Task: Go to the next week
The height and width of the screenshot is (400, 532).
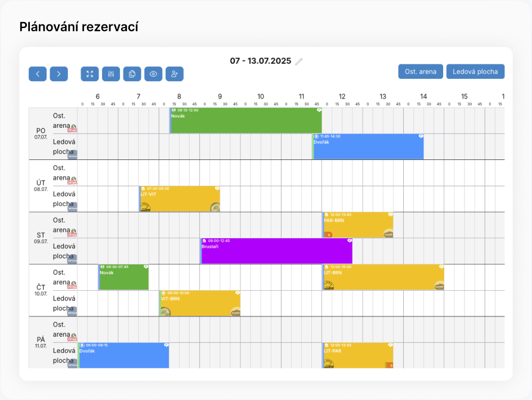Action: click(x=58, y=74)
